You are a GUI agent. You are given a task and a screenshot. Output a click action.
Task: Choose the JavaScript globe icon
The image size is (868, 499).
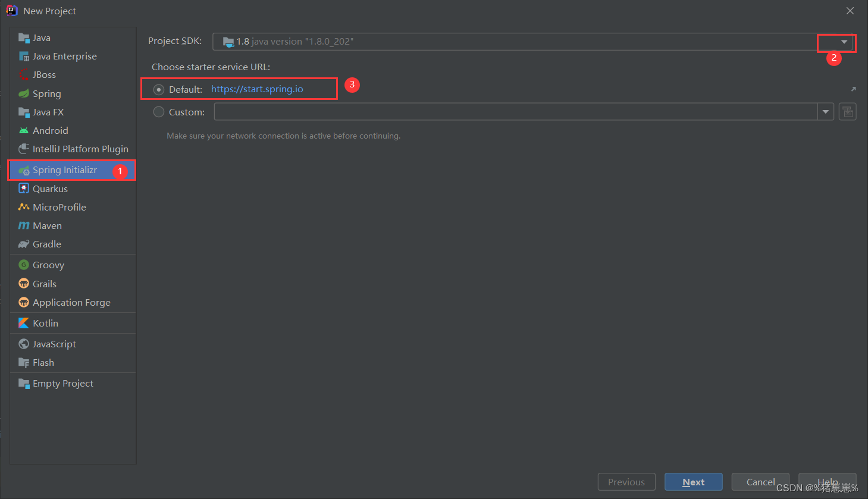point(24,344)
